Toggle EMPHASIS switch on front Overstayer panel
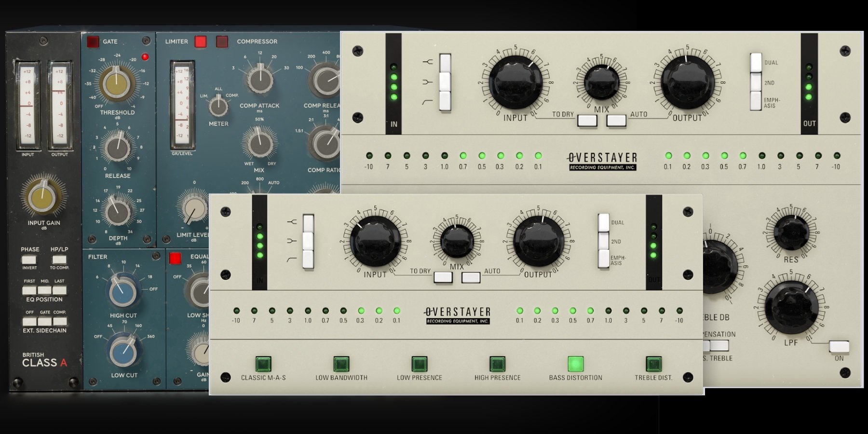Viewport: 868px width, 434px height. pos(603,259)
